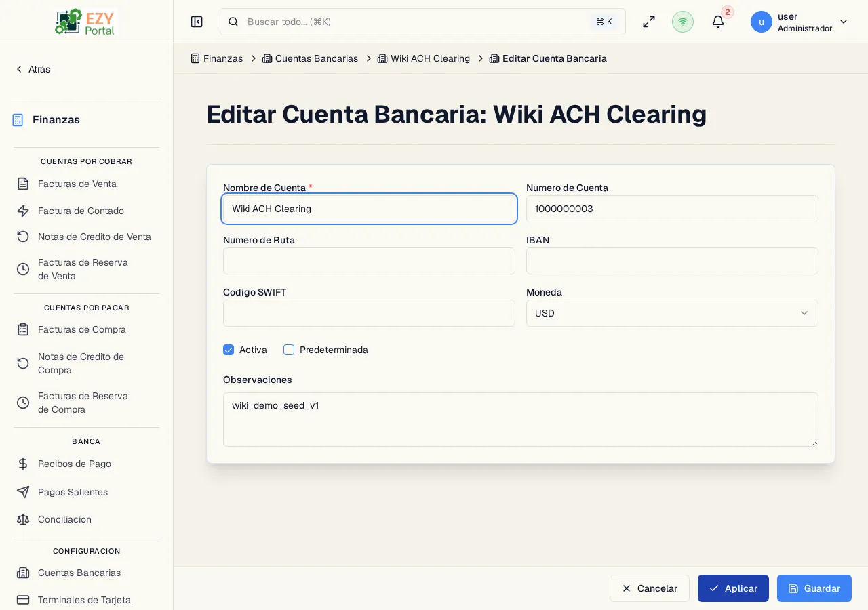Click the Numero de Cuenta field

coord(672,209)
